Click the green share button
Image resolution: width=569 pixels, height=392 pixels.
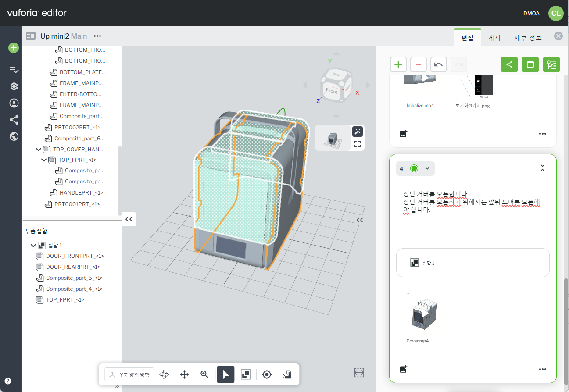[x=509, y=65]
